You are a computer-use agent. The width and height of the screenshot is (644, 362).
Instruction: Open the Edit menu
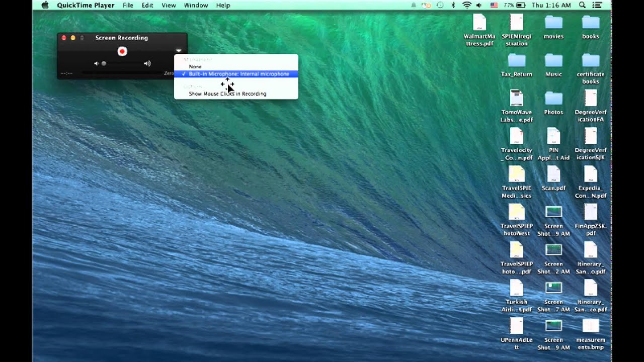(x=147, y=5)
